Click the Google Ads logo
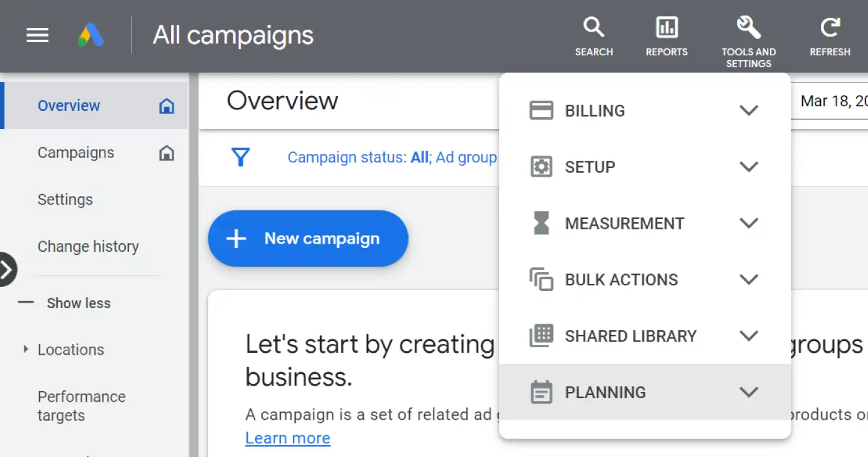This screenshot has height=457, width=868. (x=91, y=35)
